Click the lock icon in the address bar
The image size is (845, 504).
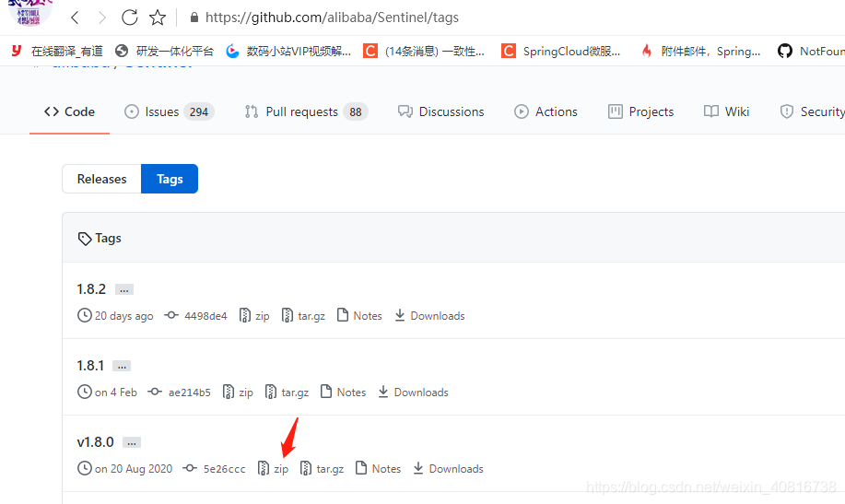(194, 18)
